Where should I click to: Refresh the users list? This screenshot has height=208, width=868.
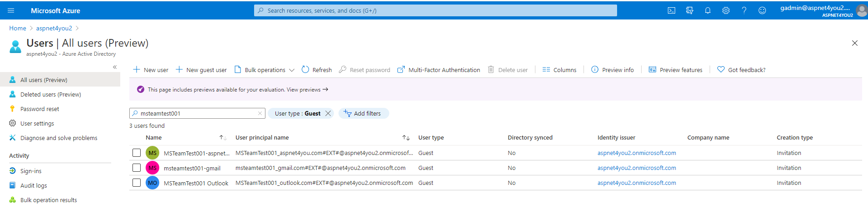click(x=317, y=70)
